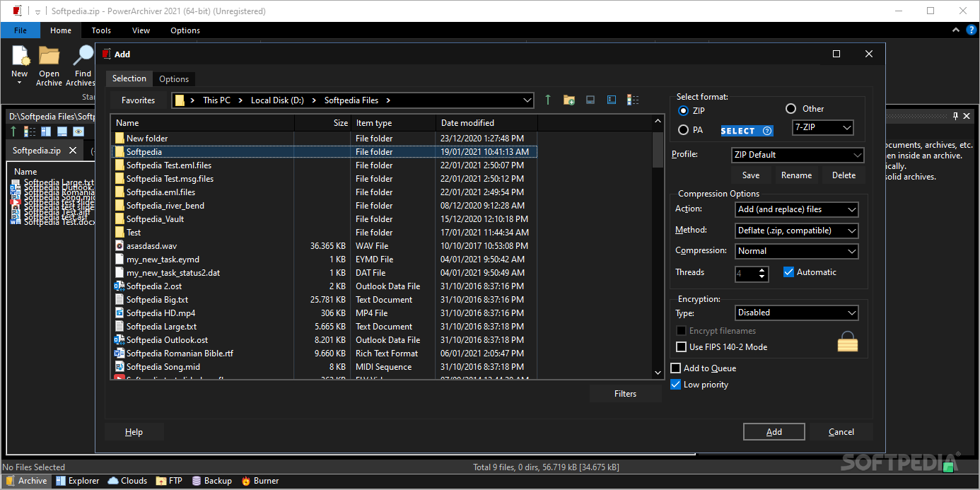Uncheck the Low priority checkbox
The width and height of the screenshot is (980, 490).
pyautogui.click(x=676, y=385)
